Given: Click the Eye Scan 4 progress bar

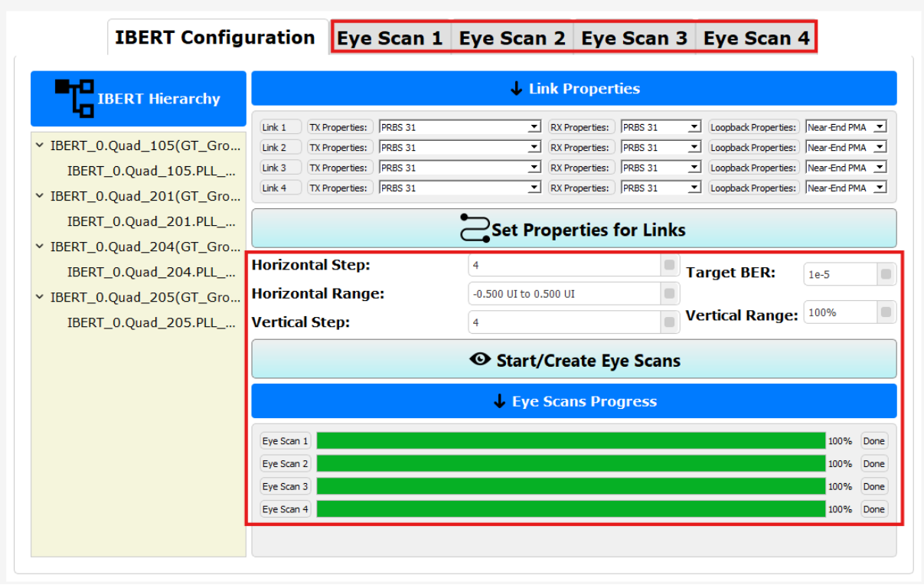Looking at the screenshot, I should point(571,509).
